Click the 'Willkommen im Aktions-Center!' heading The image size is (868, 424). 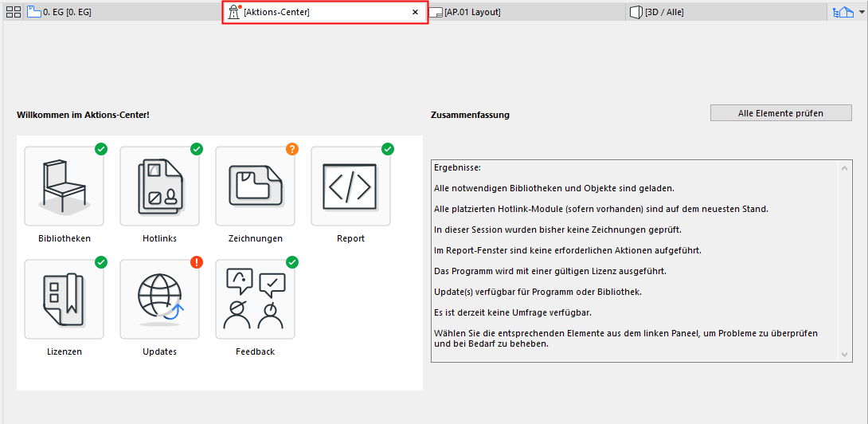(x=83, y=116)
